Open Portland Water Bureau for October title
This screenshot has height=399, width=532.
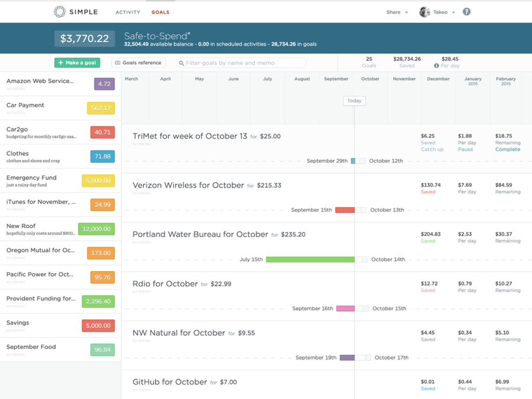[200, 234]
